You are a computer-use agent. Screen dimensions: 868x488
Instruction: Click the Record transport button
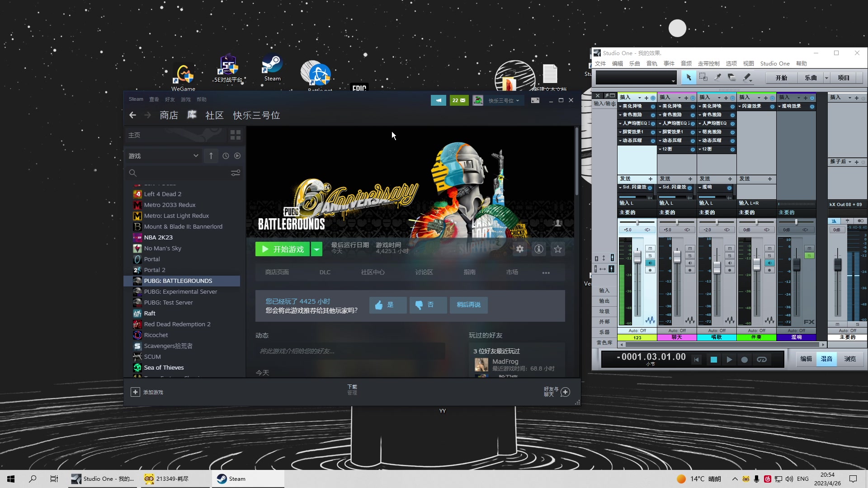pyautogui.click(x=745, y=360)
